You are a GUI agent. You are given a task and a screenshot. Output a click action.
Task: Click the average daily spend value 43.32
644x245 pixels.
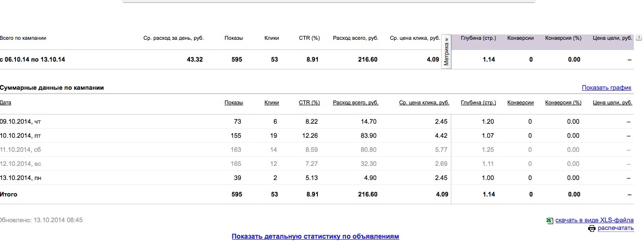(x=195, y=60)
